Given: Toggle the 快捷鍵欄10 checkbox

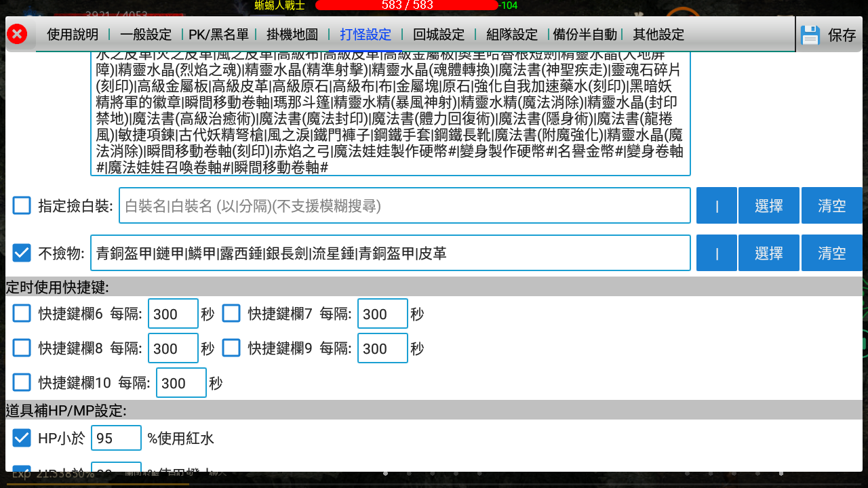Looking at the screenshot, I should pyautogui.click(x=22, y=382).
